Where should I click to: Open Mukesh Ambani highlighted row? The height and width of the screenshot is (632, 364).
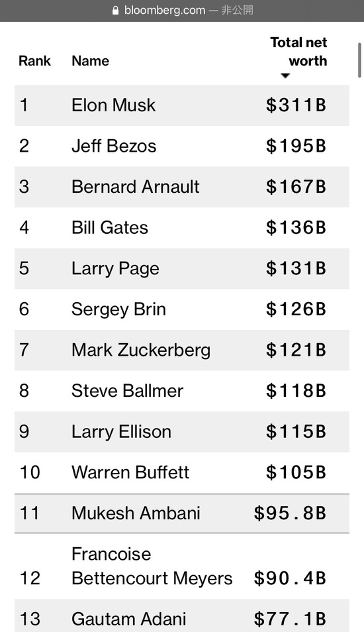tap(182, 513)
